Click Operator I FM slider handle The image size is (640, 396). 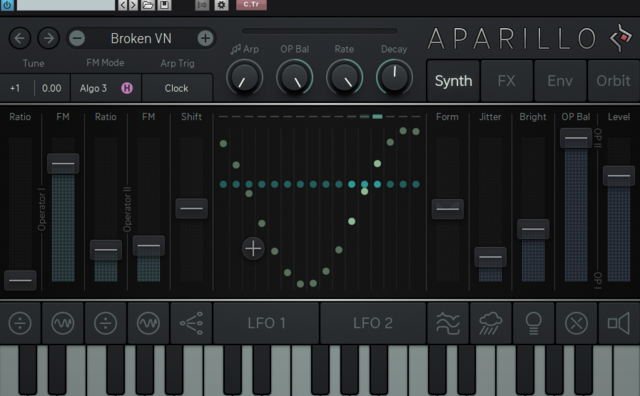(63, 163)
